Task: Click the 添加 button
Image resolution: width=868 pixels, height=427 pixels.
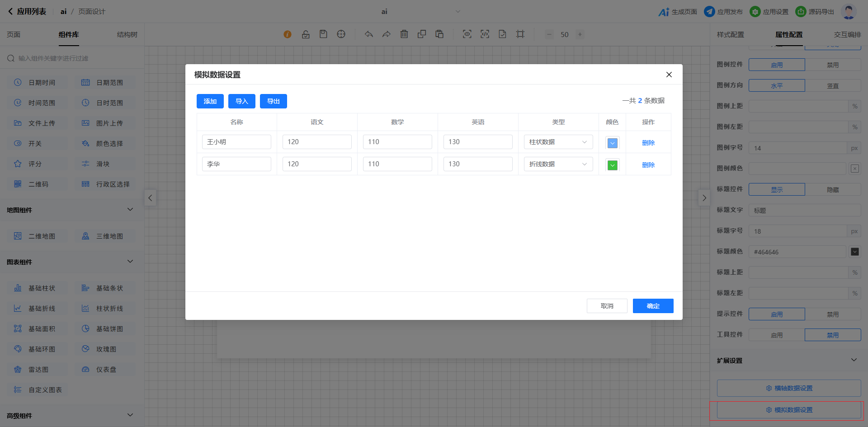Action: 210,101
